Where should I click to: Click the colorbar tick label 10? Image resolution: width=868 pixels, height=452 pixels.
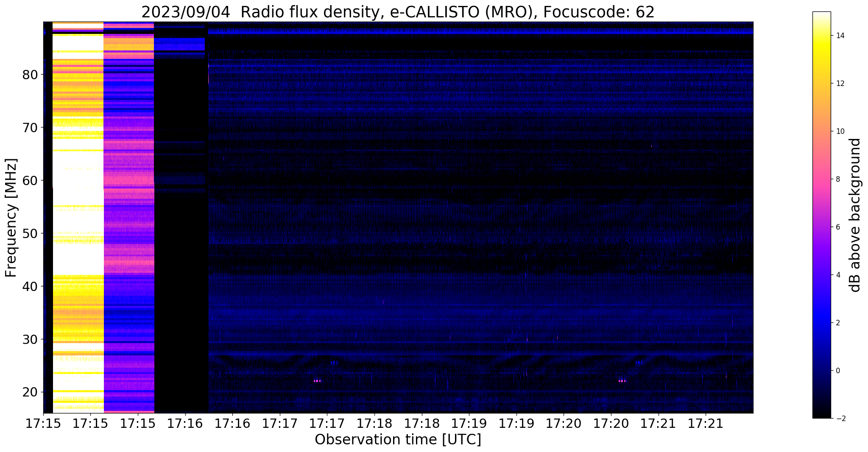[x=840, y=131]
